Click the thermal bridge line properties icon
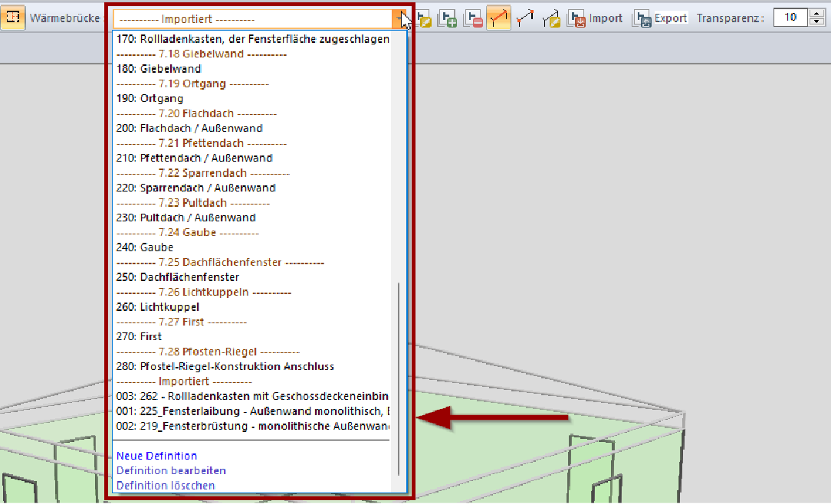Viewport: 831px width, 504px height. (550, 18)
